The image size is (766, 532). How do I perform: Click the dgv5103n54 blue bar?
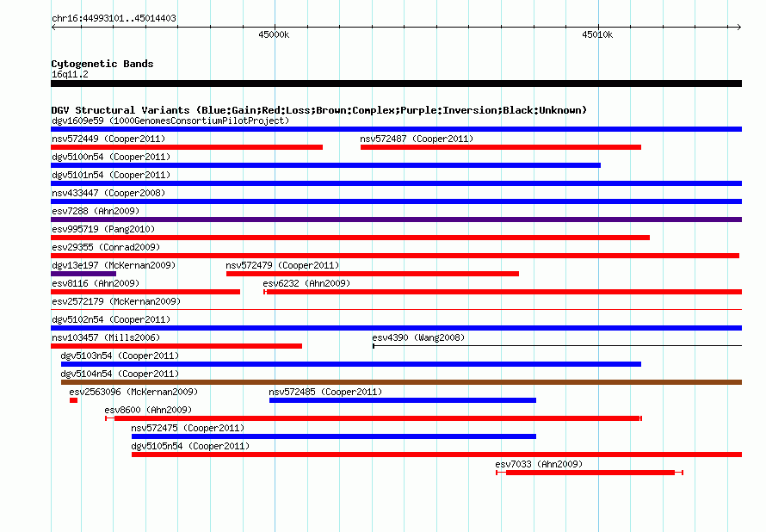[x=351, y=364]
